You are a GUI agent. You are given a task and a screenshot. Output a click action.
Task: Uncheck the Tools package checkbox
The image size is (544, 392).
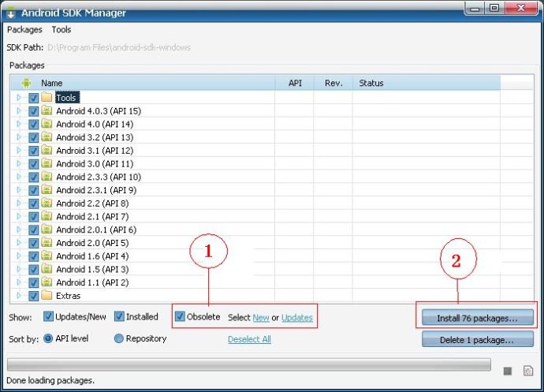[33, 98]
